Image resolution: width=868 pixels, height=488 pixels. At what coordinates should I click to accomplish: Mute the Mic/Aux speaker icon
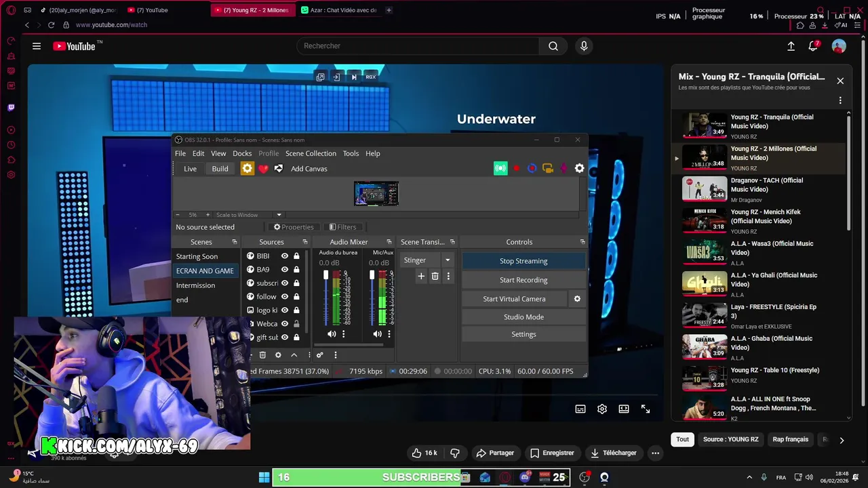[x=377, y=333]
